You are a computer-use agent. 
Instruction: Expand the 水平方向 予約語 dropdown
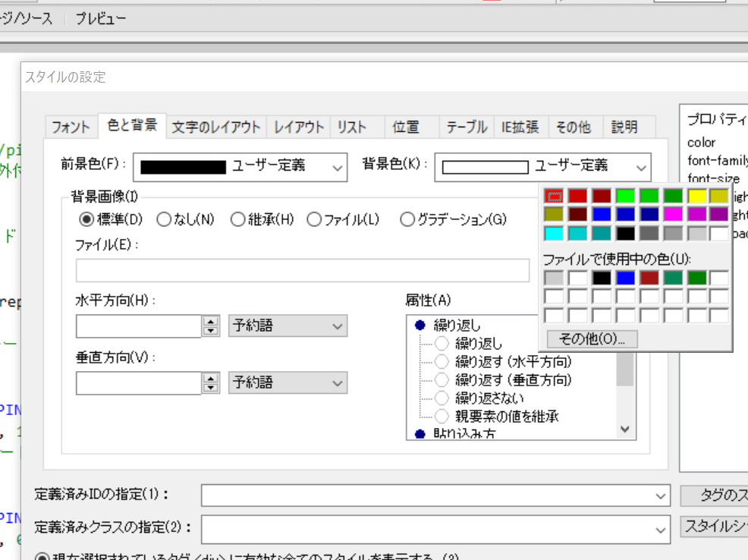[x=337, y=326]
